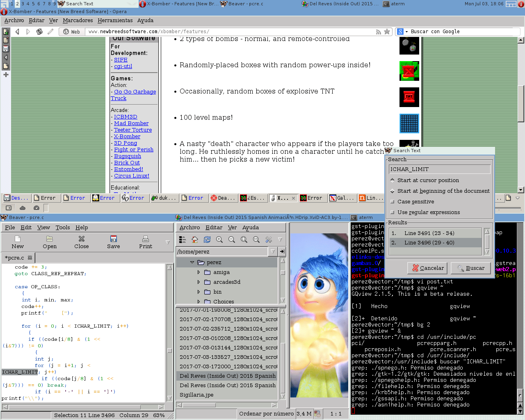Image resolution: width=525 pixels, height=420 pixels.
Task: Enable the Case sensitive checkbox
Action: click(x=412, y=202)
